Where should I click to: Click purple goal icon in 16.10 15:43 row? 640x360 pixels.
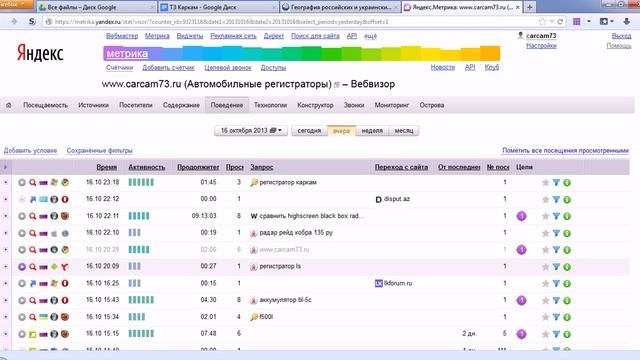(521, 300)
